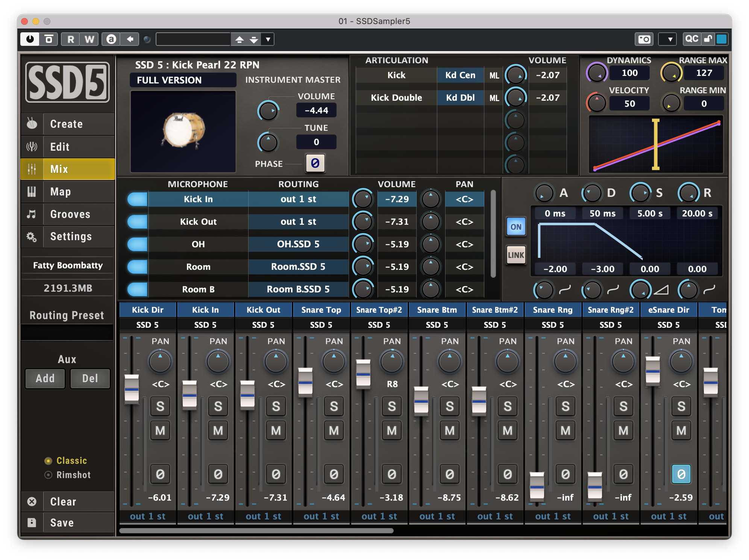
Task: Click the Clear X icon
Action: click(x=32, y=502)
